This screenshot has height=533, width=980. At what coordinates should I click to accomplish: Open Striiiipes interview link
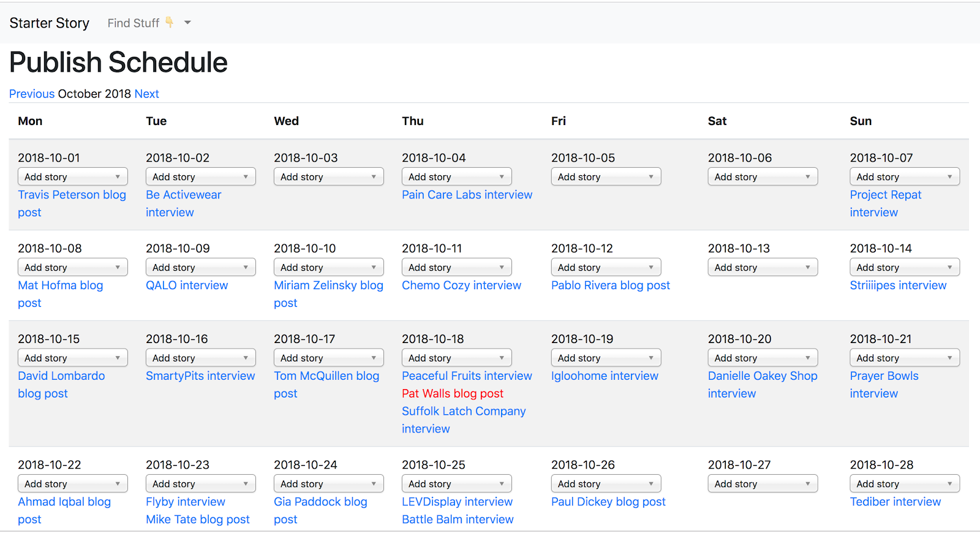point(898,285)
